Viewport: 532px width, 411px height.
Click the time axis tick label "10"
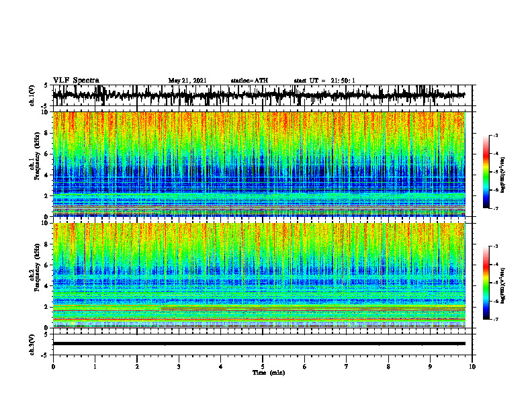point(472,367)
